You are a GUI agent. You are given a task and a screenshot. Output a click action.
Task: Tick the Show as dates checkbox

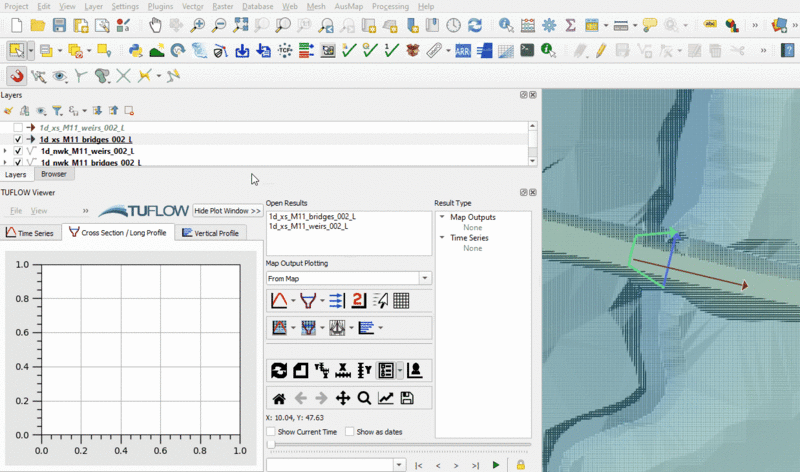[x=349, y=432]
